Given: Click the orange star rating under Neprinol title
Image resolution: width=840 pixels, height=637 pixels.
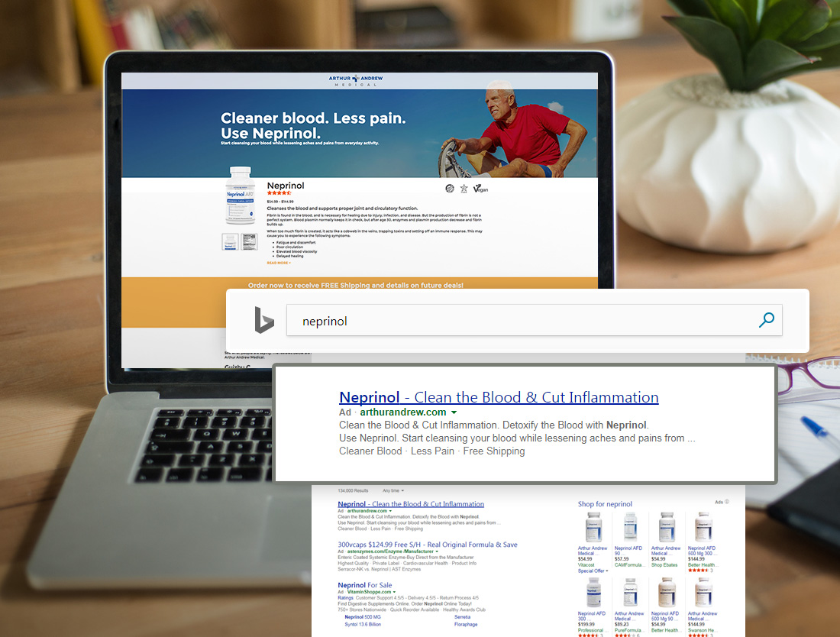Looking at the screenshot, I should click(279, 193).
